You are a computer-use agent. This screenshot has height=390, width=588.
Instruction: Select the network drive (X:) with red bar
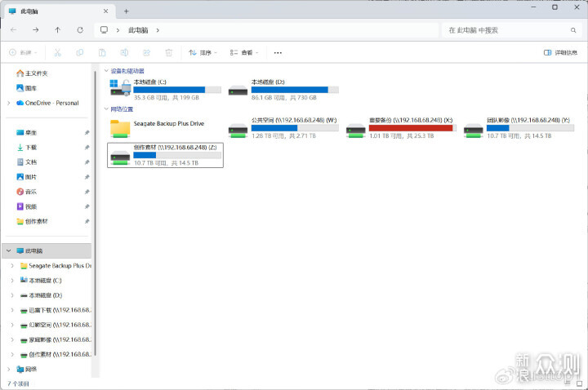point(401,128)
